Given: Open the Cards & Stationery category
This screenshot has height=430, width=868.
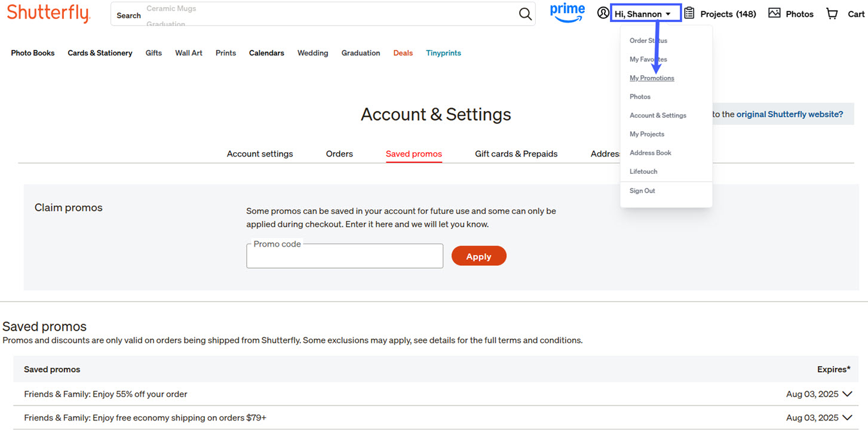Looking at the screenshot, I should (100, 53).
